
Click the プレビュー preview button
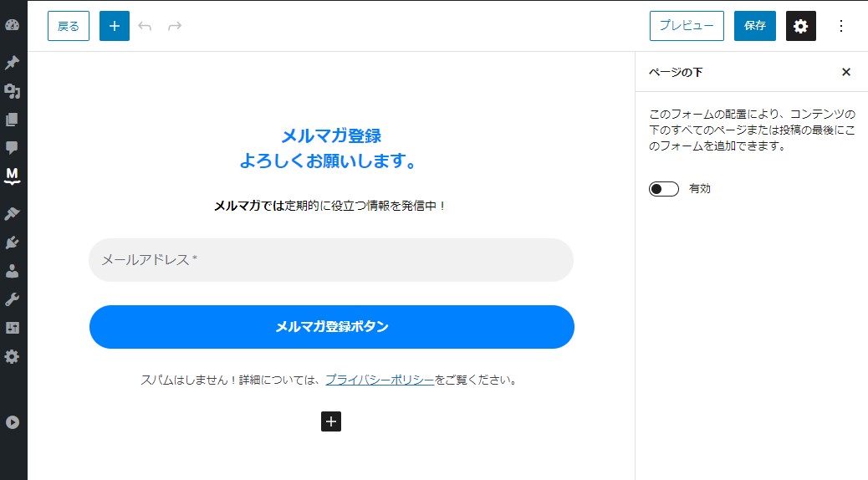coord(687,26)
